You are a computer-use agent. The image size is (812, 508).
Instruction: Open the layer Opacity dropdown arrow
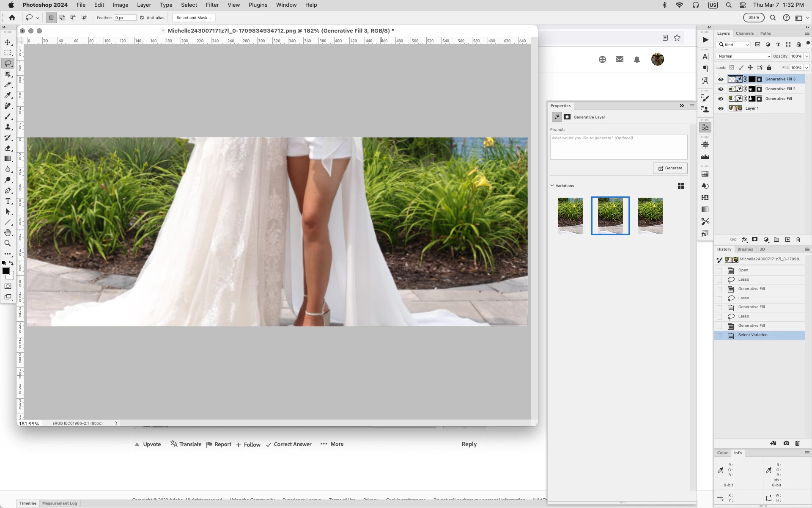(807, 56)
